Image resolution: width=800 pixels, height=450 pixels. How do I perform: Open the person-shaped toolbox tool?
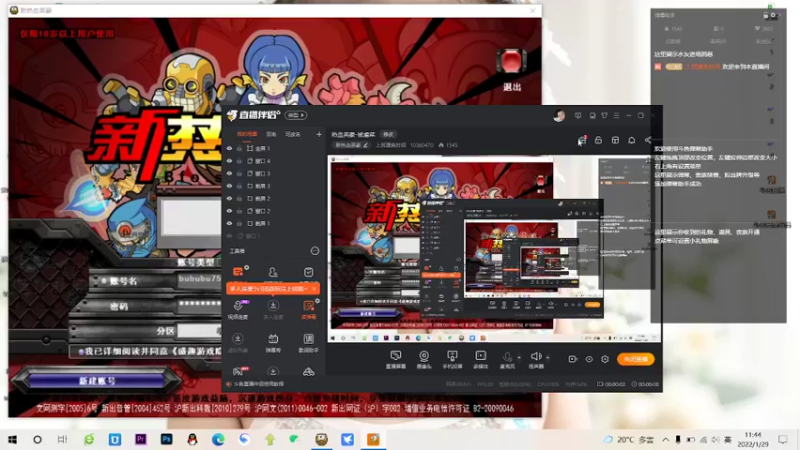[x=273, y=272]
